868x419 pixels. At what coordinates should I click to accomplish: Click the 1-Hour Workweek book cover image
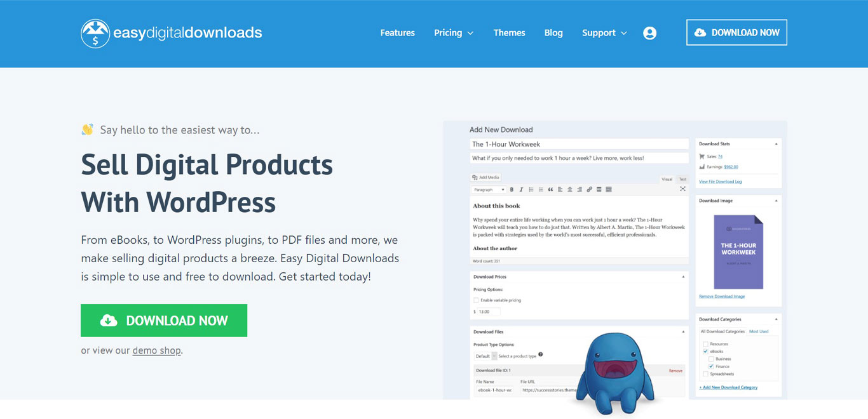pyautogui.click(x=738, y=252)
